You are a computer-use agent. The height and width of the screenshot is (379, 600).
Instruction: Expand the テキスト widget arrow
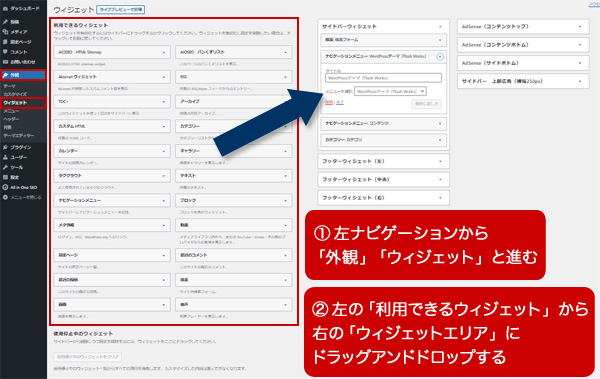[285, 176]
